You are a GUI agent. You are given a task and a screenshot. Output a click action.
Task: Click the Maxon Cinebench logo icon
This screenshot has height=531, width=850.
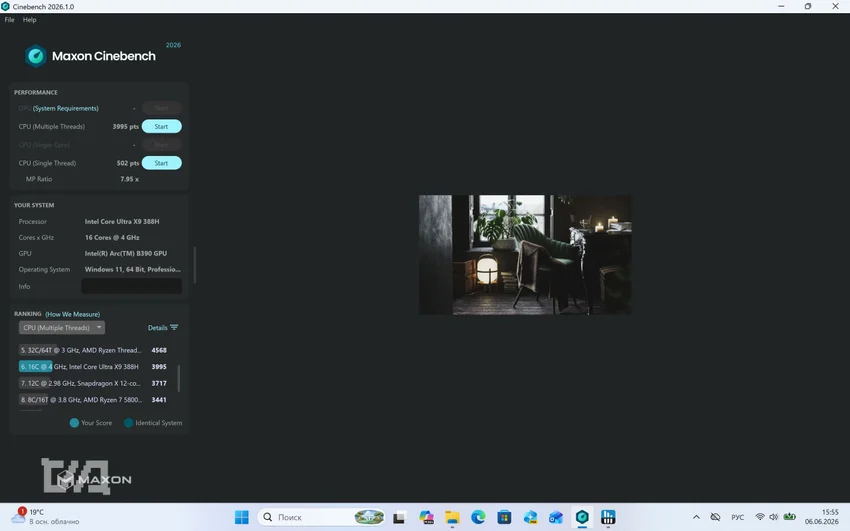click(36, 56)
